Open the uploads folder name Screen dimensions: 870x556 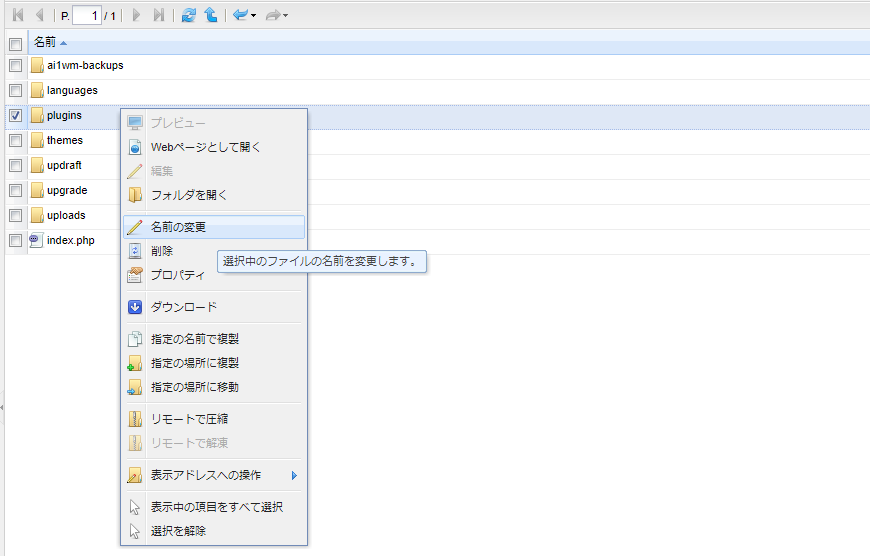click(66, 215)
